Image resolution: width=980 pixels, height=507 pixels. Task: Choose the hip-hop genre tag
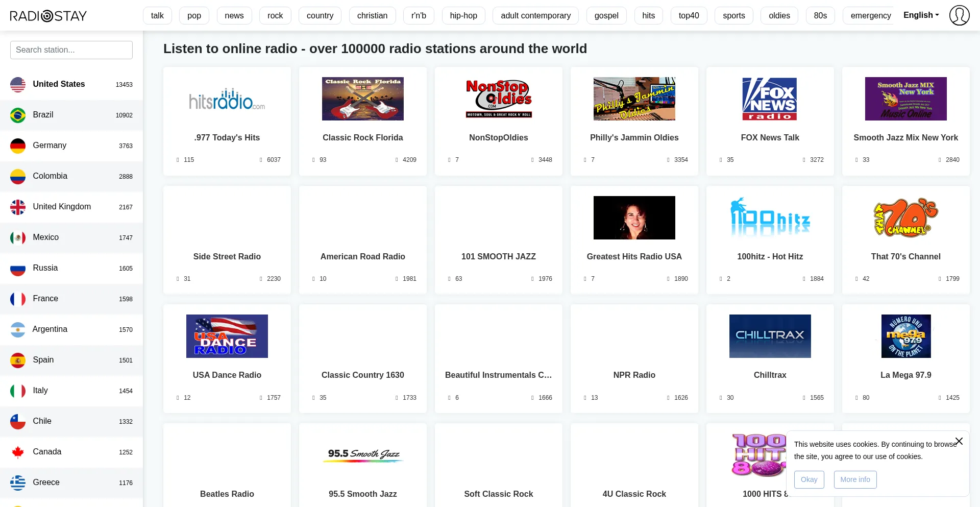tap(463, 16)
